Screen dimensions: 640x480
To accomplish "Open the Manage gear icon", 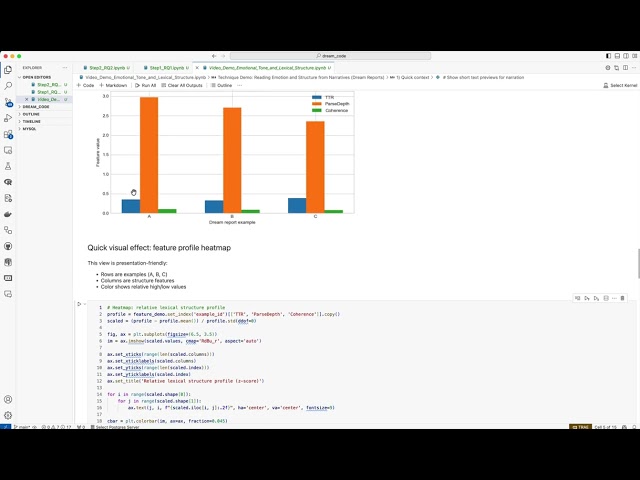I will 8,415.
